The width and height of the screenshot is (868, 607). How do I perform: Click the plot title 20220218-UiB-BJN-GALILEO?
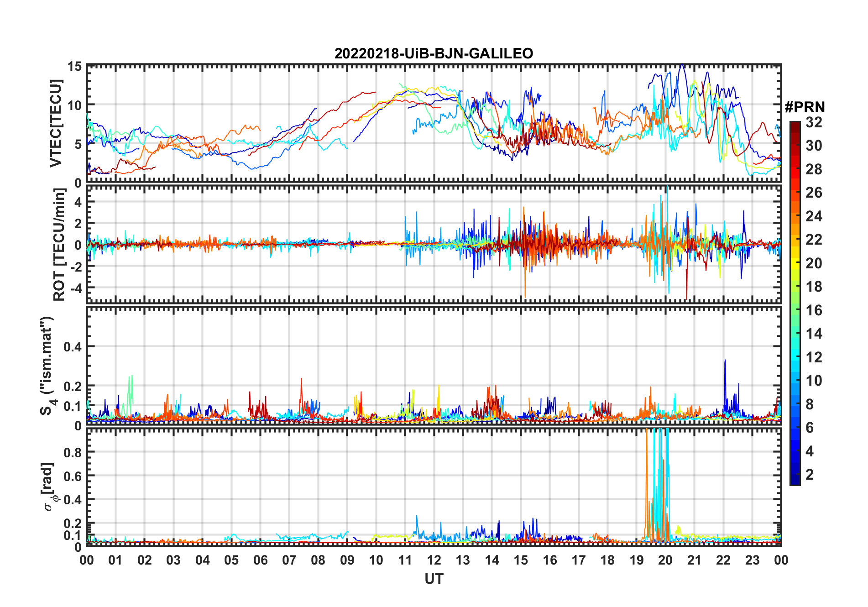coord(434,53)
